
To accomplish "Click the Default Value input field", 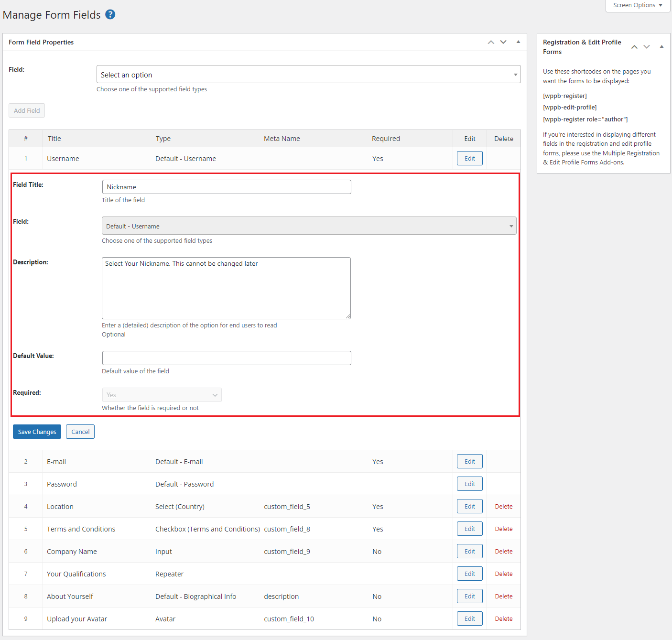I will [x=227, y=358].
